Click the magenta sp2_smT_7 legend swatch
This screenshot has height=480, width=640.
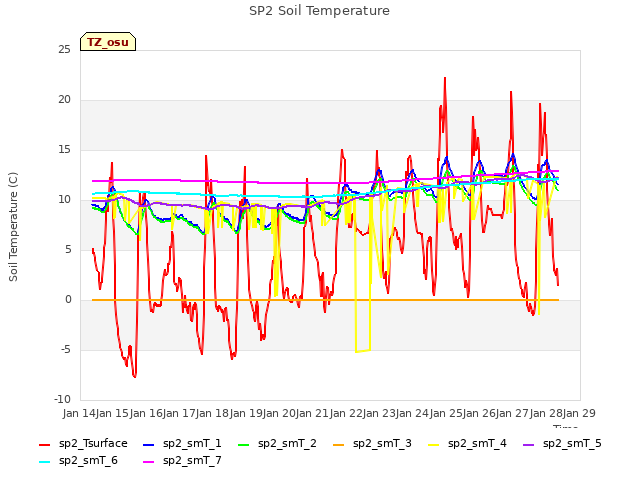click(x=149, y=462)
